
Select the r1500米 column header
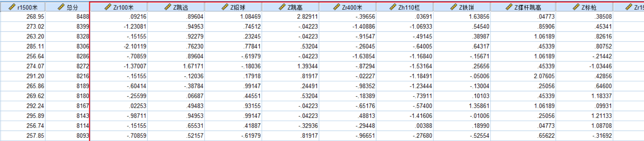click(23, 7)
